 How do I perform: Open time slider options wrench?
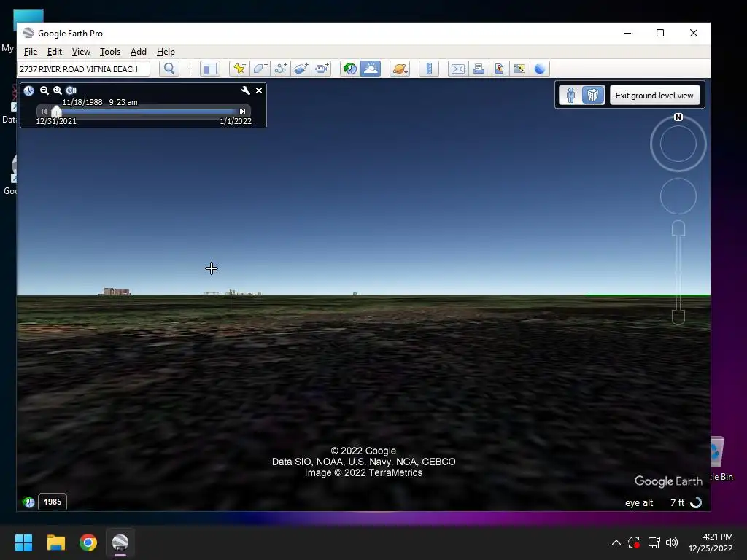(x=245, y=90)
